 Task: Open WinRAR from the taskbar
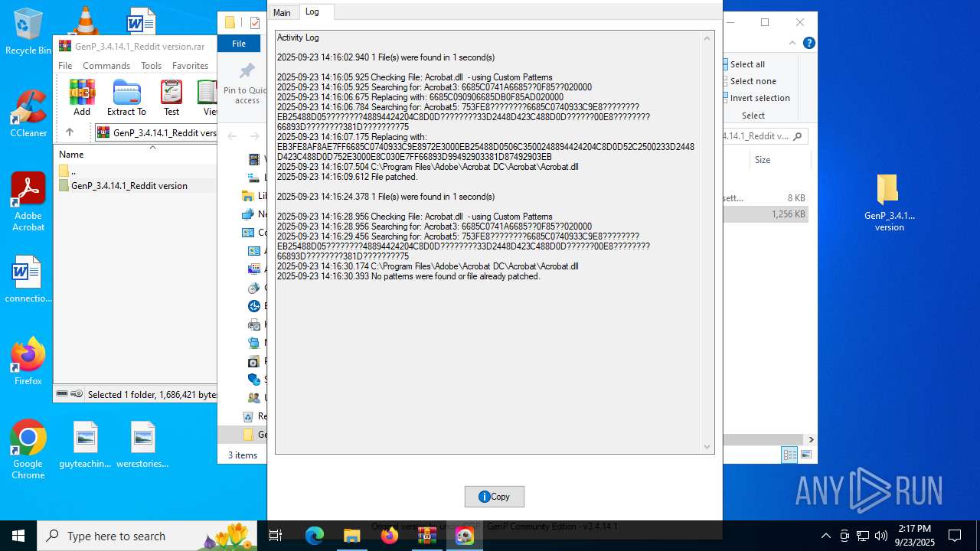coord(427,536)
